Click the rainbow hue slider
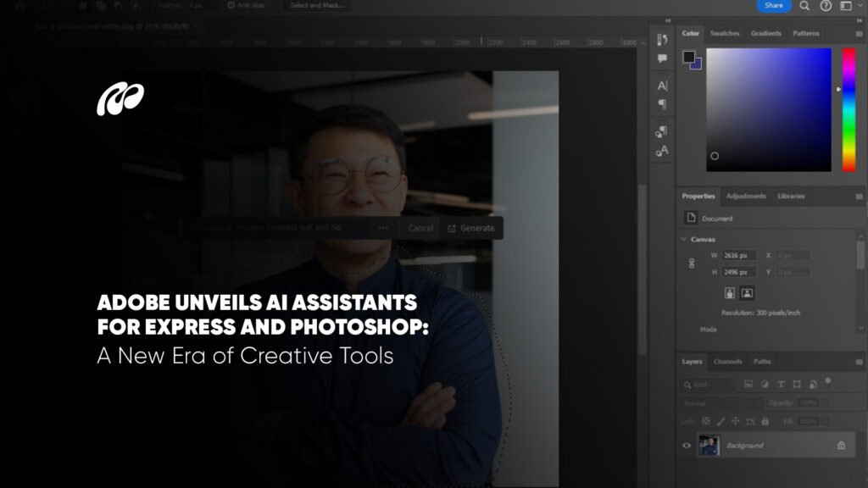Screen dimensions: 868x488 pos(848,110)
